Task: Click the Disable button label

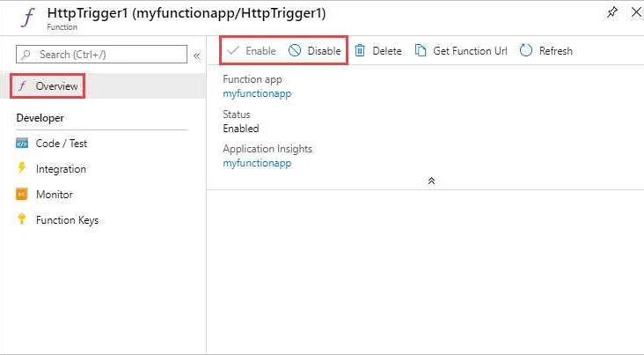Action: pos(324,50)
